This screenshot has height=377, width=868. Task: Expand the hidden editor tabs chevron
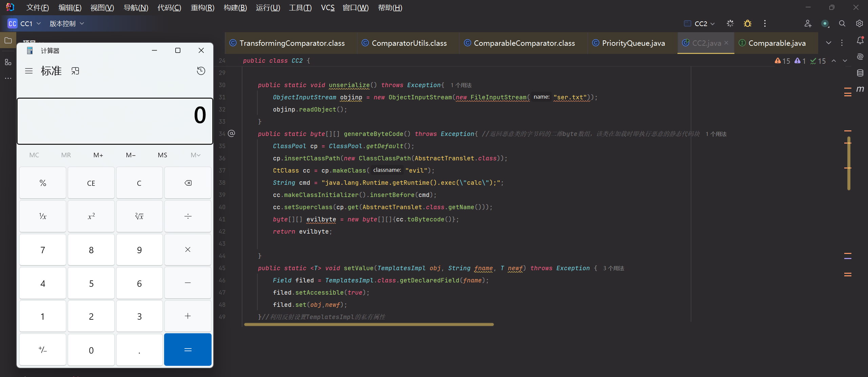[x=828, y=43]
